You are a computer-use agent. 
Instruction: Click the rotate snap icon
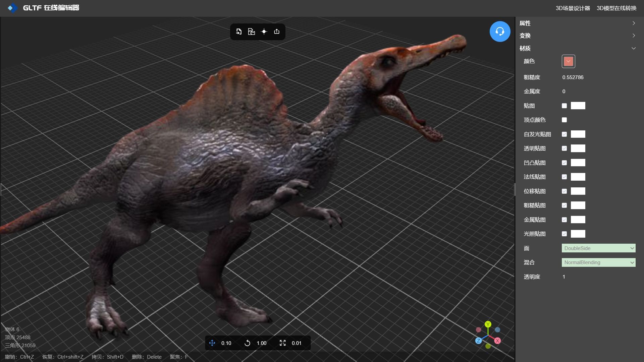pos(247,343)
